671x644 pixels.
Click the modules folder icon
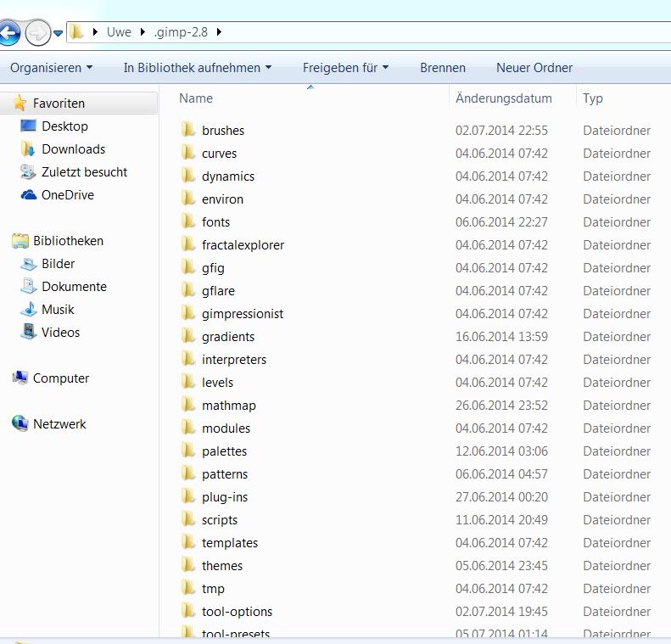point(187,428)
